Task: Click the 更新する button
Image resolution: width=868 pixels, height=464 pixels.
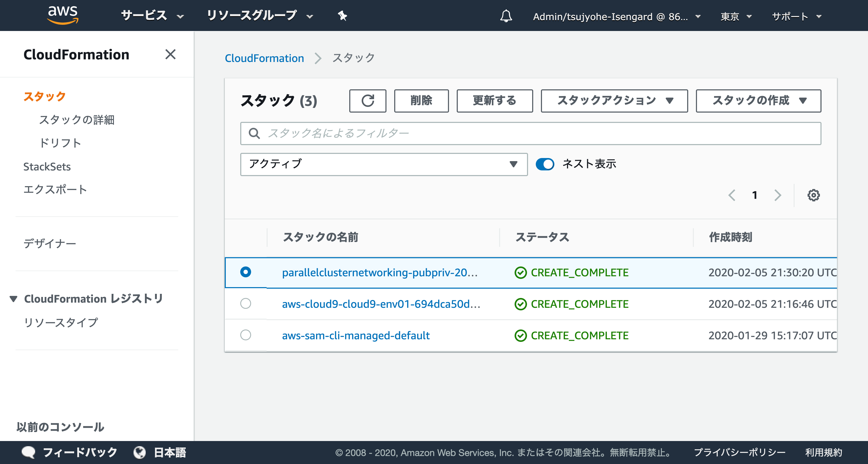Action: 494,101
